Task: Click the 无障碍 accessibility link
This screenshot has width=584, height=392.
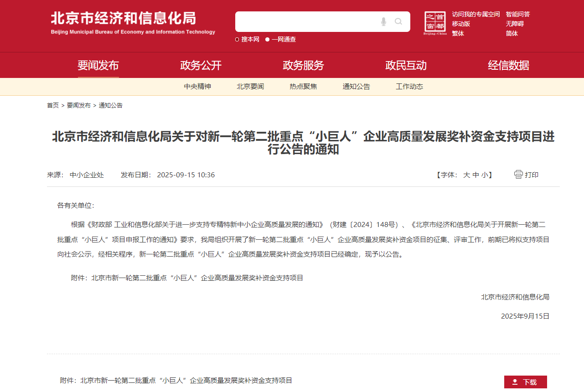Action: [x=514, y=24]
